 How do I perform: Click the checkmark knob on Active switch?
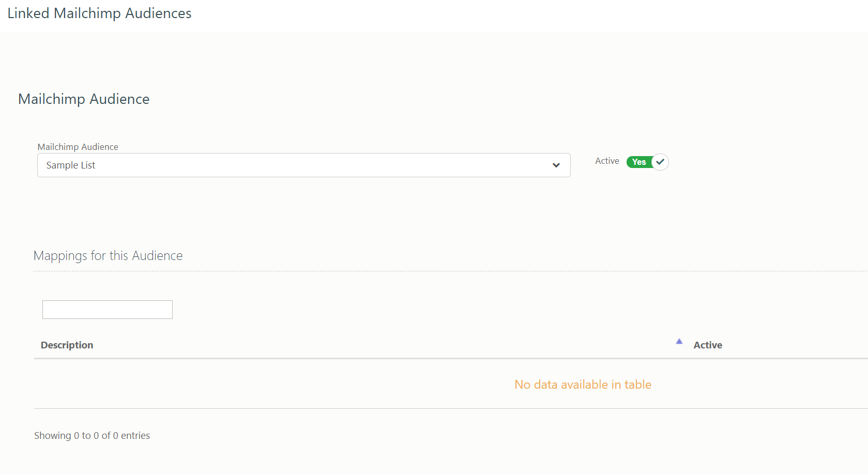(x=660, y=162)
